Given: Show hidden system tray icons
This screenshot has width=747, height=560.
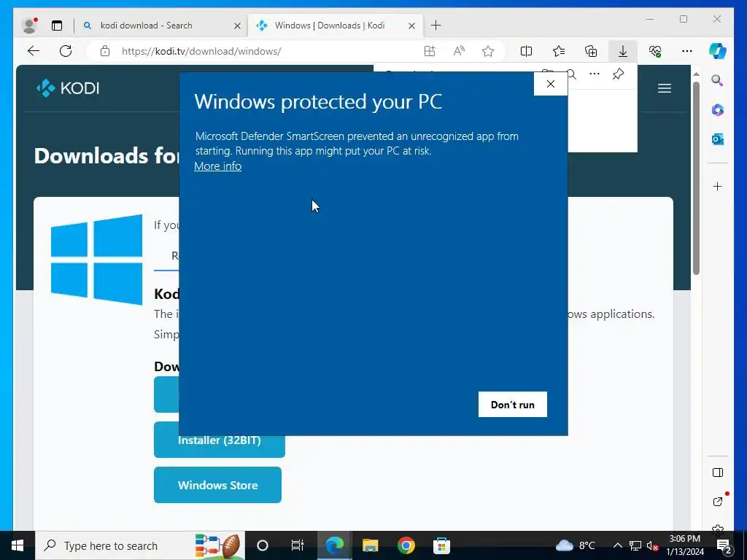Looking at the screenshot, I should (617, 545).
